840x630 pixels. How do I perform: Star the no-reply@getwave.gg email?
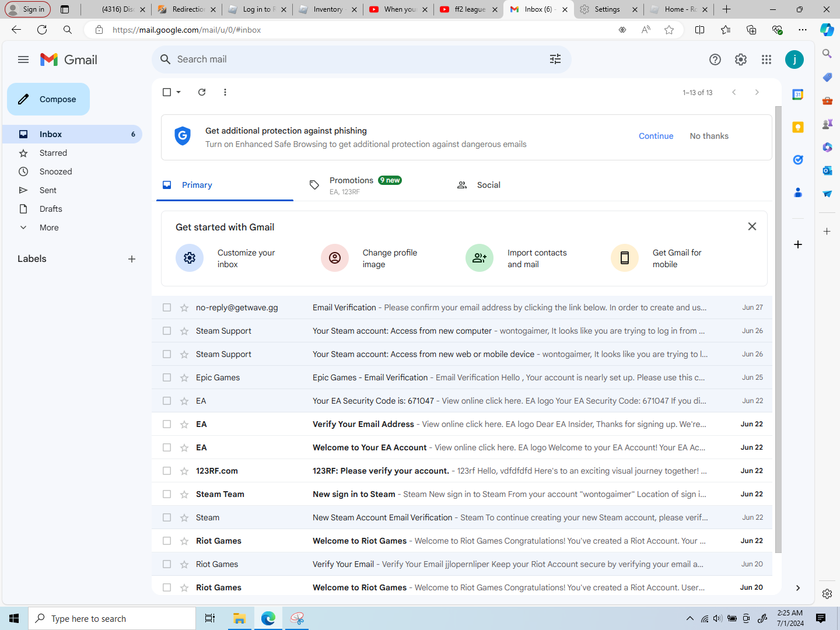click(184, 307)
